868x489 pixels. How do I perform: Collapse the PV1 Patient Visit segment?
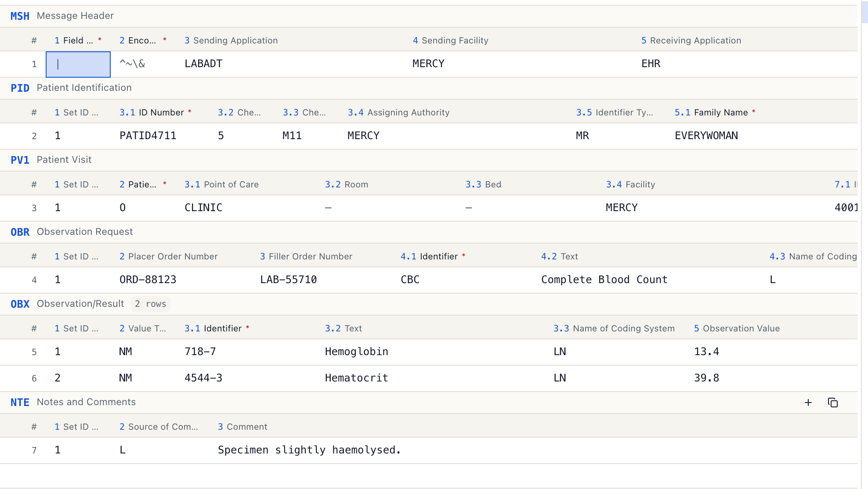(51, 160)
